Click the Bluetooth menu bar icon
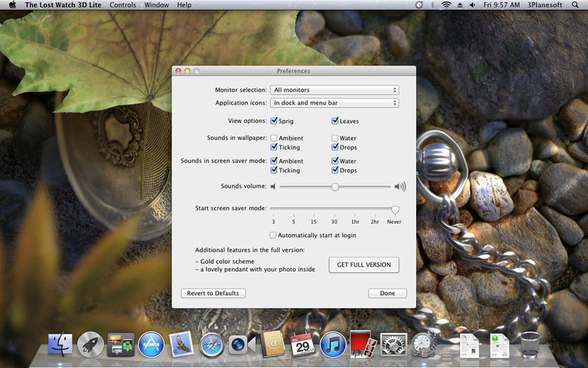Viewport: 588px width, 368px height. (x=432, y=5)
